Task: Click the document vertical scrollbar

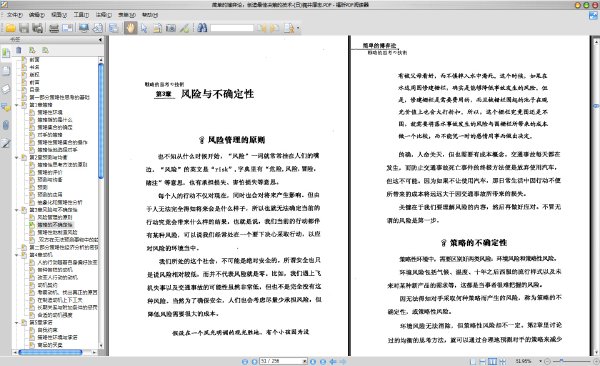Action: click(x=596, y=196)
